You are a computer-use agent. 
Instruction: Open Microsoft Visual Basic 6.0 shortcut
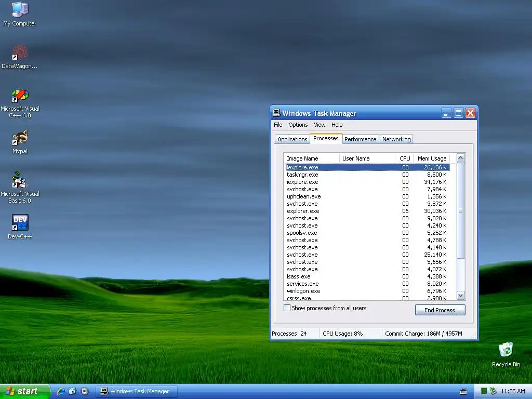coord(20,188)
